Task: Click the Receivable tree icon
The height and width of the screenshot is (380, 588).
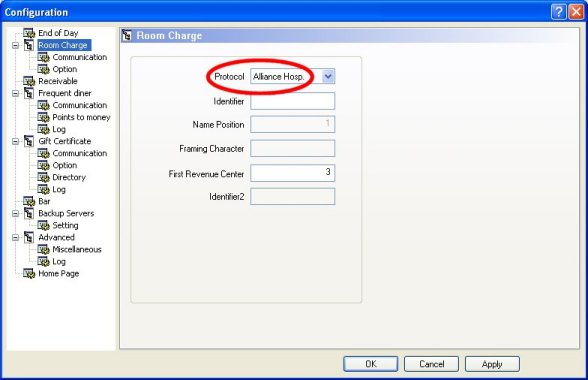Action: (29, 81)
